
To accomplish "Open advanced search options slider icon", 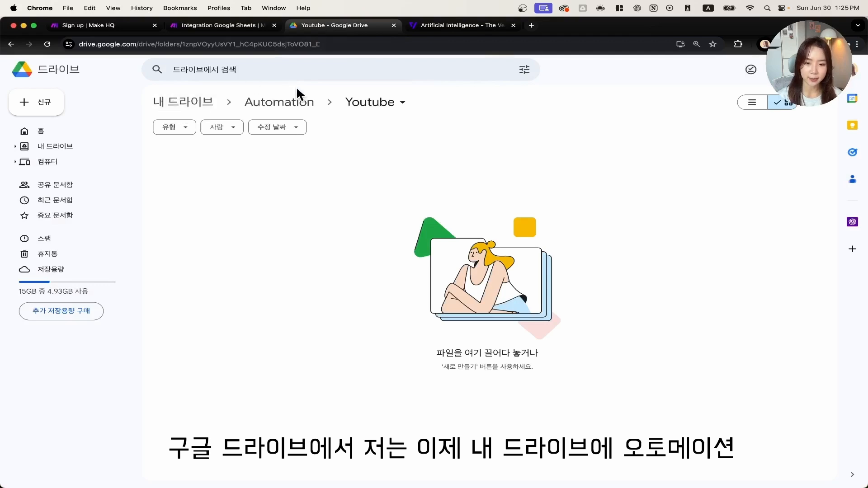I will [524, 70].
